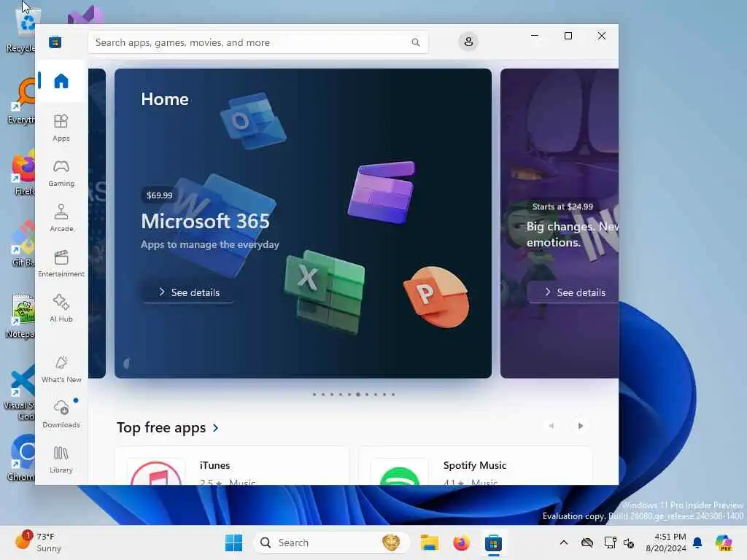Click the $69.99 price badge

click(159, 195)
